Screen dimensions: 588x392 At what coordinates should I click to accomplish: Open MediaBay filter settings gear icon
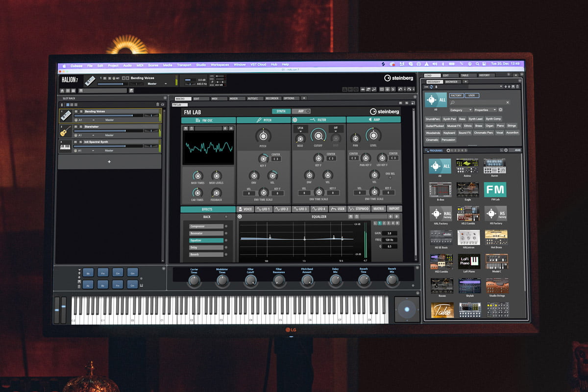[x=501, y=110]
